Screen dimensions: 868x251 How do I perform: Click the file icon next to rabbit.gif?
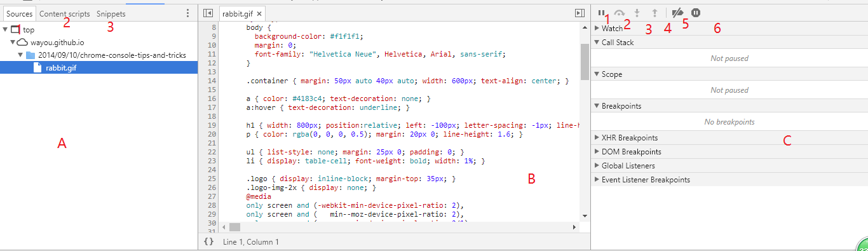point(38,68)
